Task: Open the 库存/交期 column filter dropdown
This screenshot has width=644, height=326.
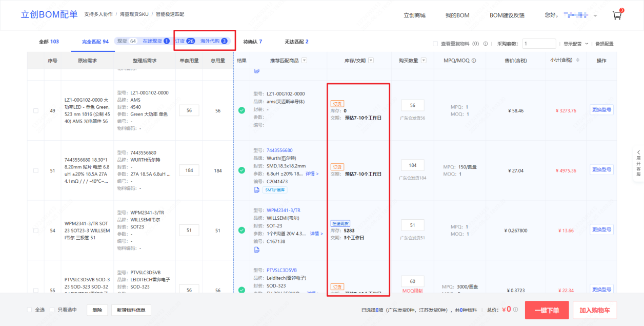Action: [371, 61]
